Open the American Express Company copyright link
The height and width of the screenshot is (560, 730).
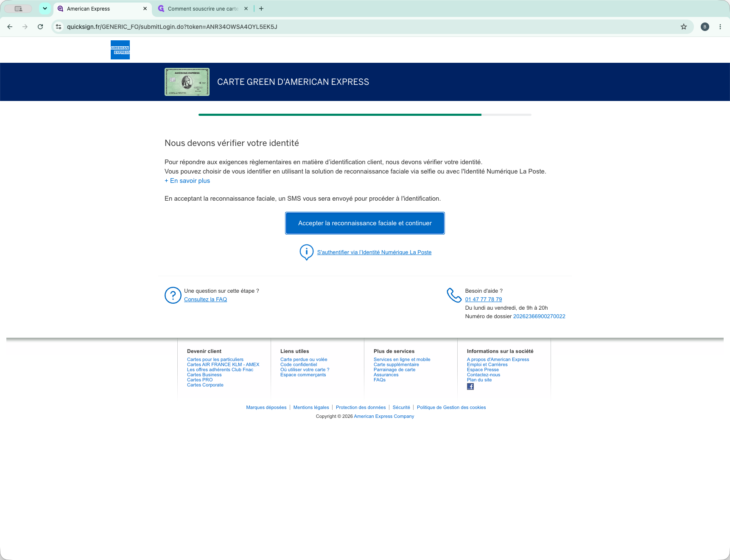[384, 416]
